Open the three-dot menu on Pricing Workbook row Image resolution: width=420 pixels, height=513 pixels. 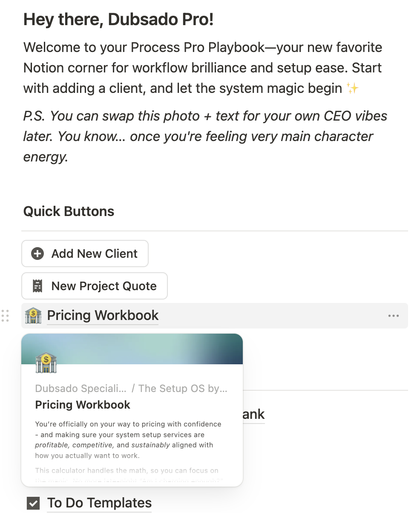[394, 316]
